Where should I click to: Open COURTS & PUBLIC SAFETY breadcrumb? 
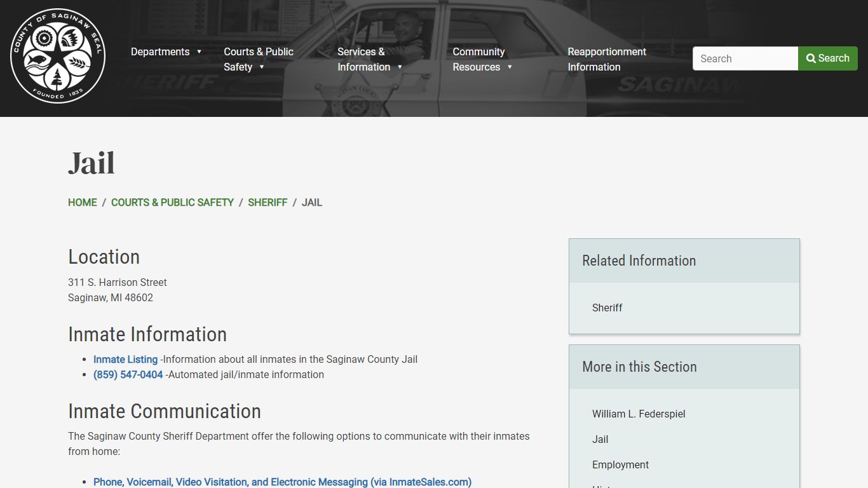point(172,202)
